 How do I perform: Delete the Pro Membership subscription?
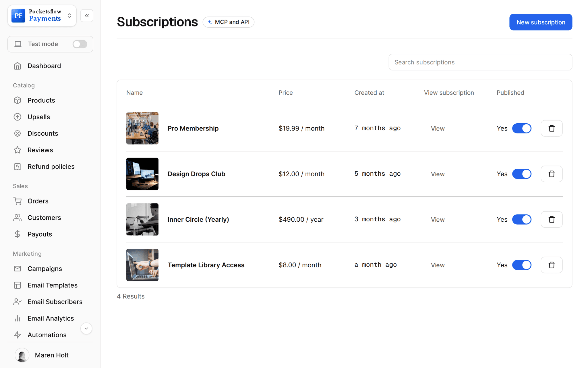point(552,128)
